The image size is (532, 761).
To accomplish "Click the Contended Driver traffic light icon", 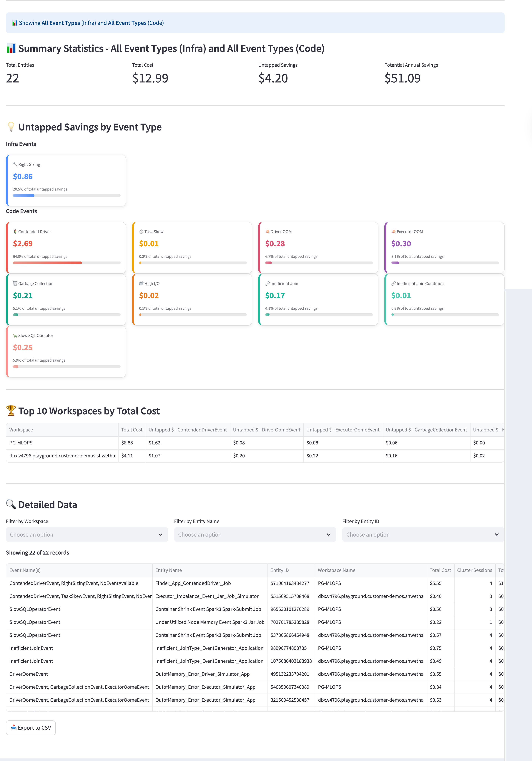I will [15, 232].
